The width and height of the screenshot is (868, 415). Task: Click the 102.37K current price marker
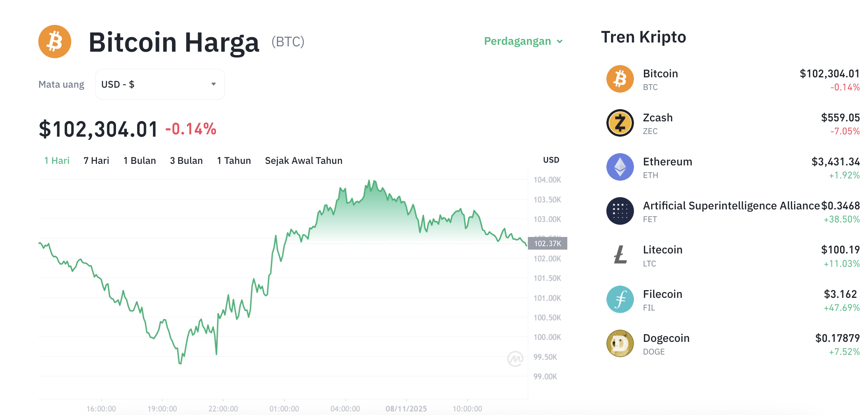click(547, 243)
